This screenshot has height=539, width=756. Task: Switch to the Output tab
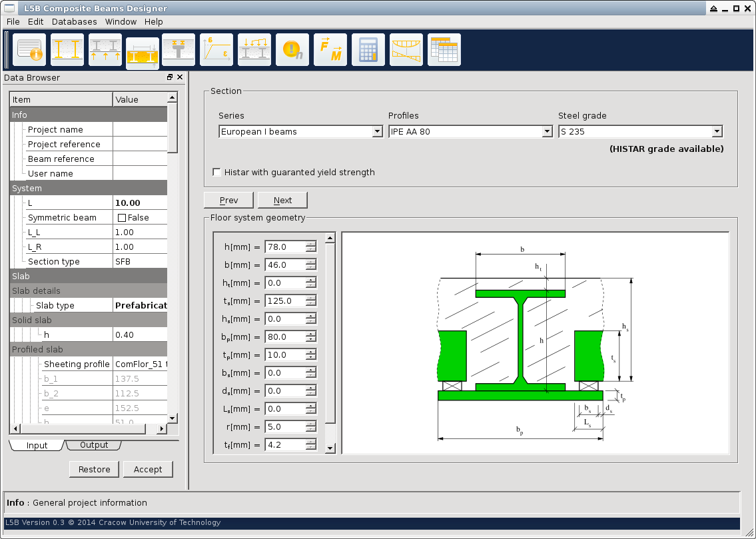point(94,445)
